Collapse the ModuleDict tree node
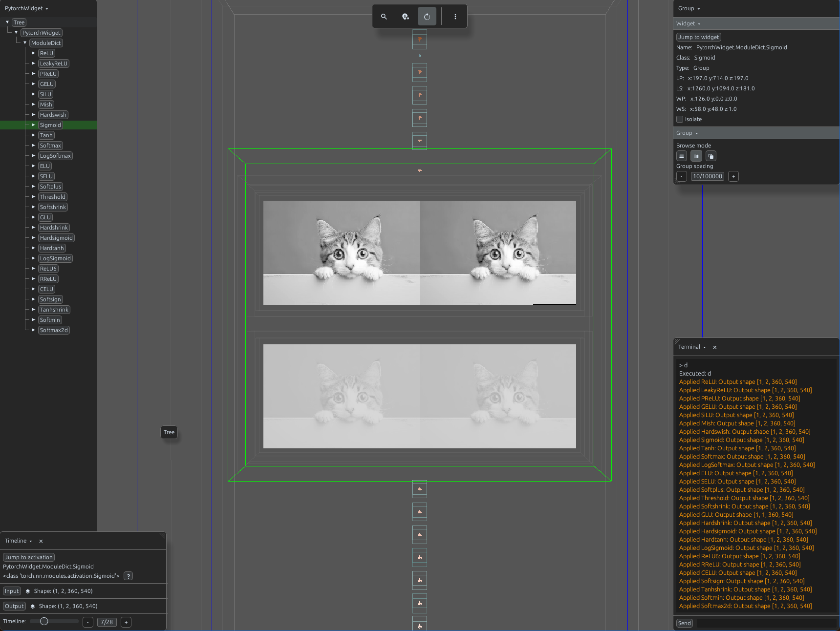The width and height of the screenshot is (840, 631). coord(25,43)
